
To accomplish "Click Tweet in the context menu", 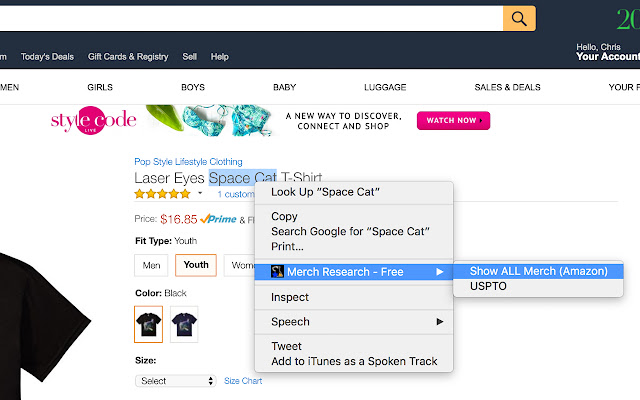I will tap(287, 346).
